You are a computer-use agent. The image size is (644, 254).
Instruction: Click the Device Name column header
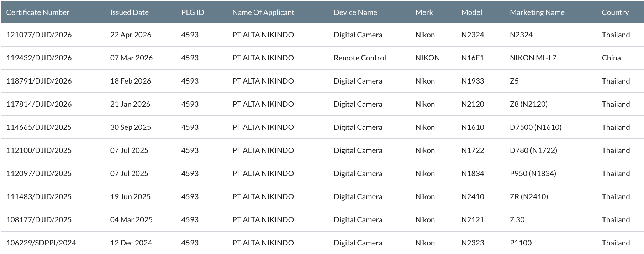click(x=355, y=12)
